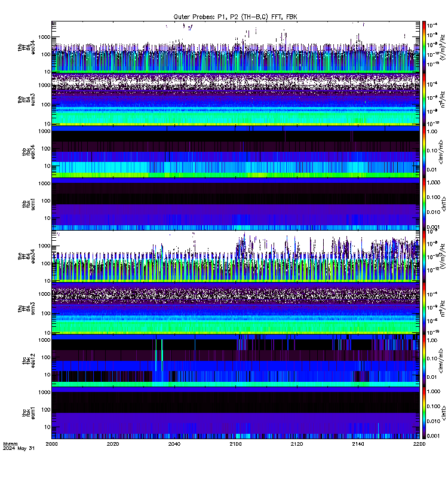448x478 pixels.
Task: Click the plot title 'Outer Probes: P1, P2 (TH-B,C) FFT, FBK'
Action: 235,17
